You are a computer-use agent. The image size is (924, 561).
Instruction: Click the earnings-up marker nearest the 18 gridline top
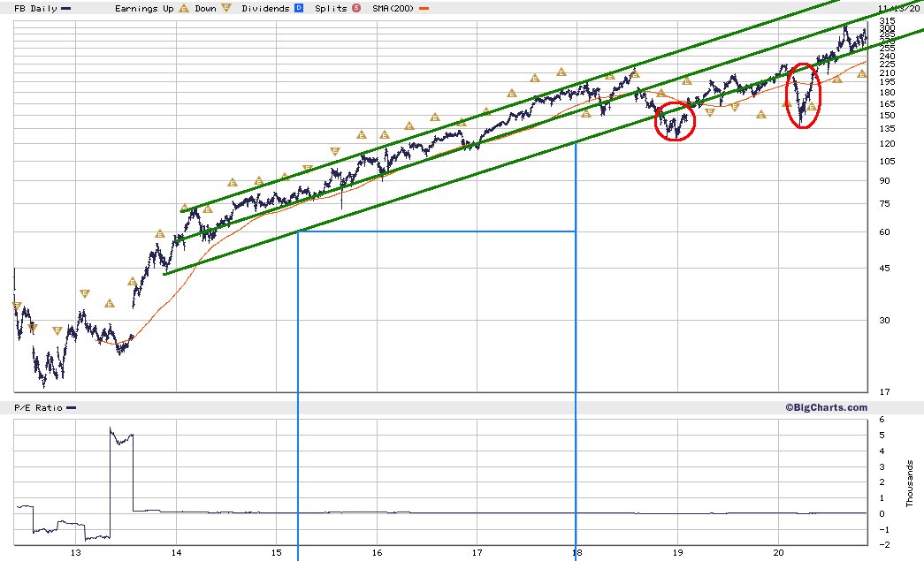pyautogui.click(x=561, y=72)
